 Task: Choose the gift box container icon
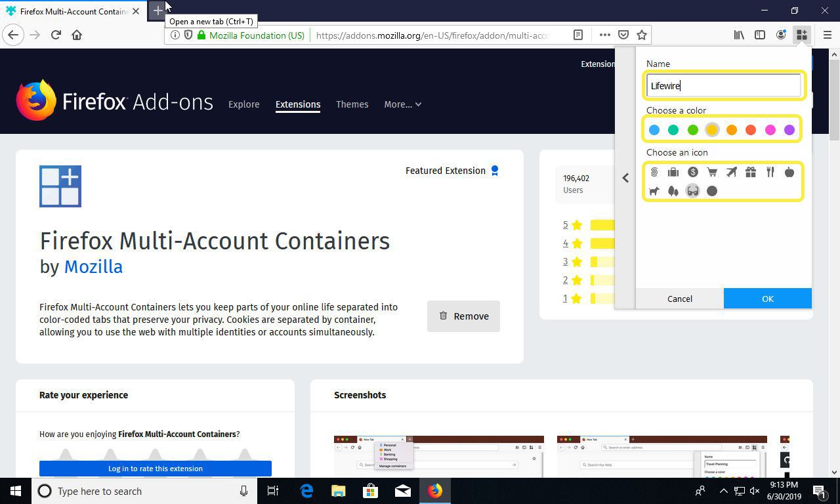(751, 172)
